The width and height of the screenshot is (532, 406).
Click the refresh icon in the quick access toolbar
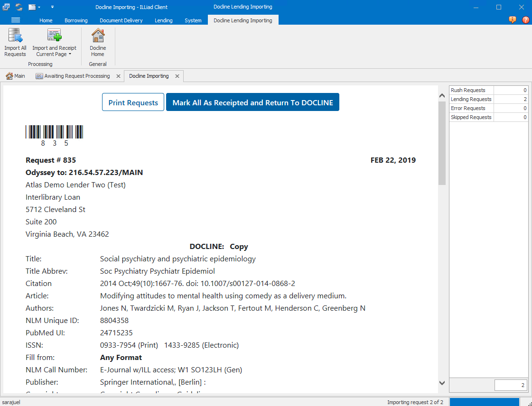point(19,7)
